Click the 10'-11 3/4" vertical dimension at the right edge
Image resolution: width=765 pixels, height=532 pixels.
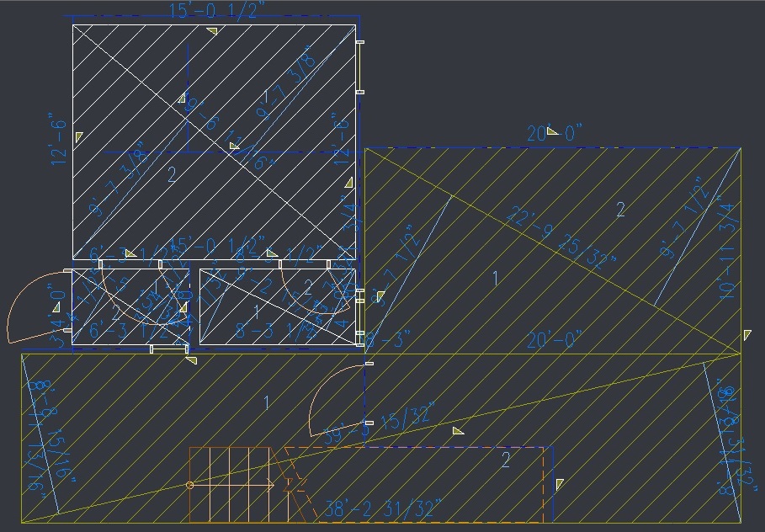pyautogui.click(x=727, y=247)
